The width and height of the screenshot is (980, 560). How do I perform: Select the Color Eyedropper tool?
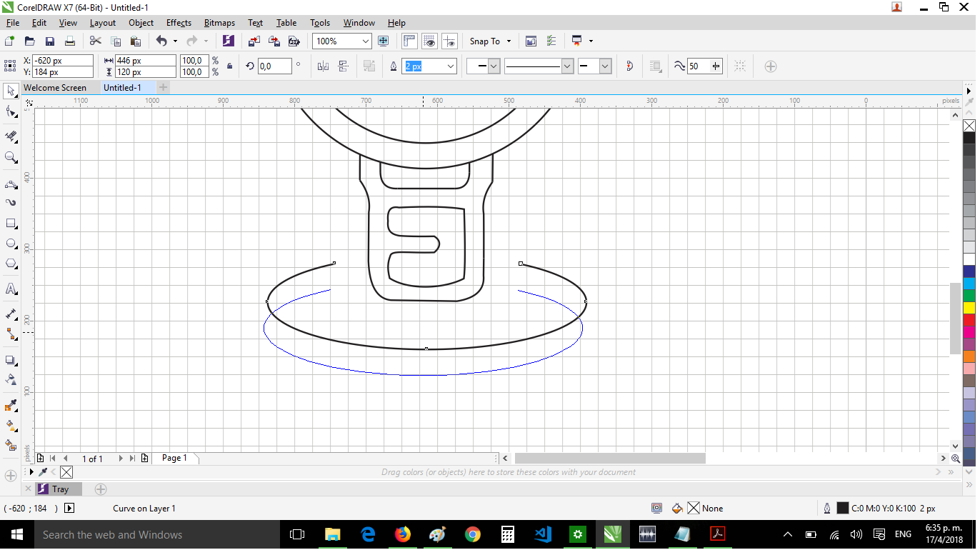[11, 406]
